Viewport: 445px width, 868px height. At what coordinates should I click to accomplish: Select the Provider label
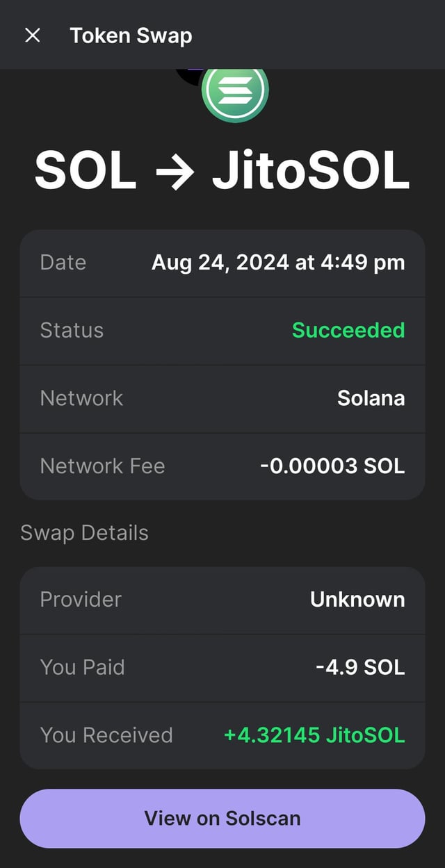pos(81,599)
